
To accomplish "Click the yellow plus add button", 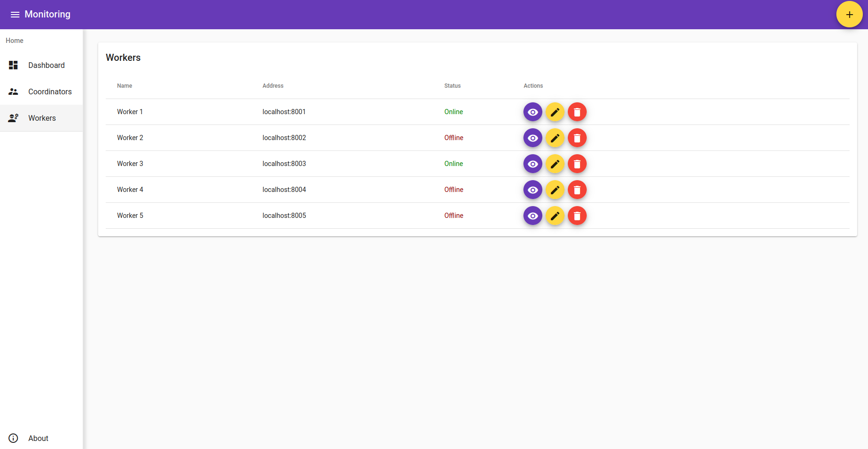I will 849,15.
